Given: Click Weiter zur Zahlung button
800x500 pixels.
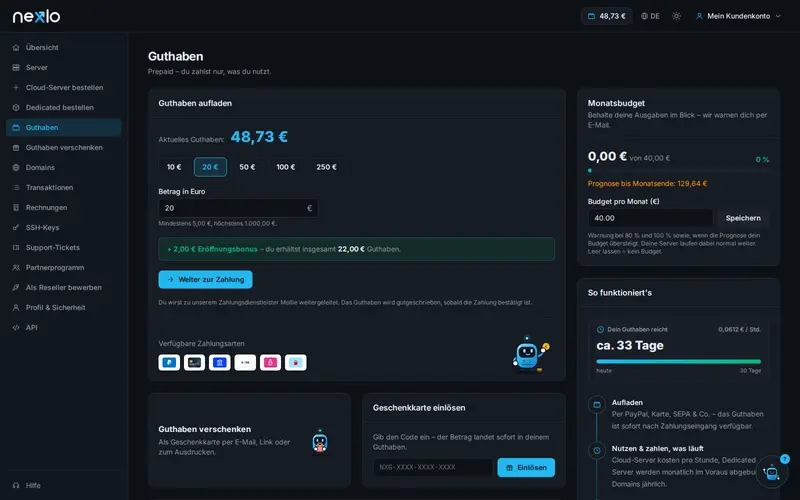Looking at the screenshot, I should point(205,280).
